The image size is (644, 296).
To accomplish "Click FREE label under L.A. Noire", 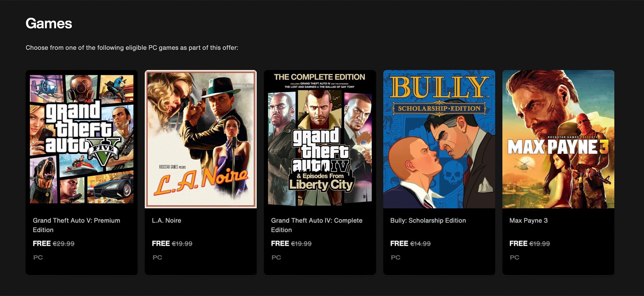I will (x=161, y=244).
